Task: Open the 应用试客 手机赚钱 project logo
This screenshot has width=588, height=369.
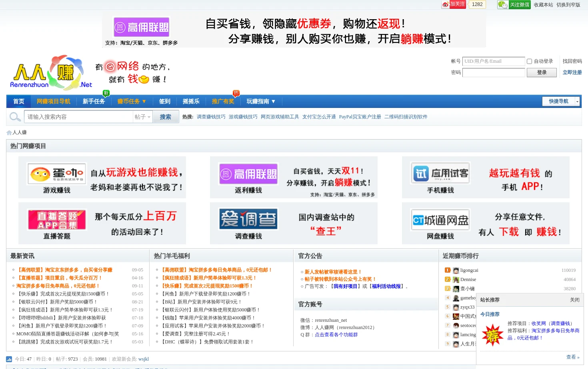Action: pyautogui.click(x=440, y=173)
